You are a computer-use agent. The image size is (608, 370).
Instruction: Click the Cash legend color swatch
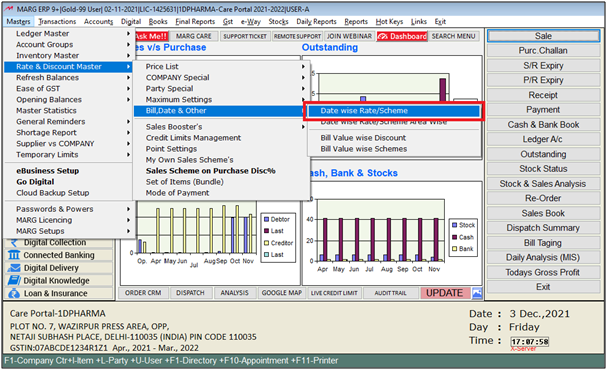454,237
